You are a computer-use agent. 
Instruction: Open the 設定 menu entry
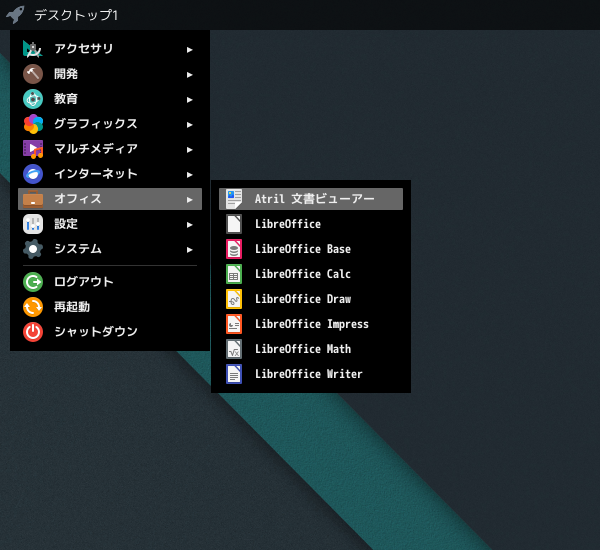(110, 224)
